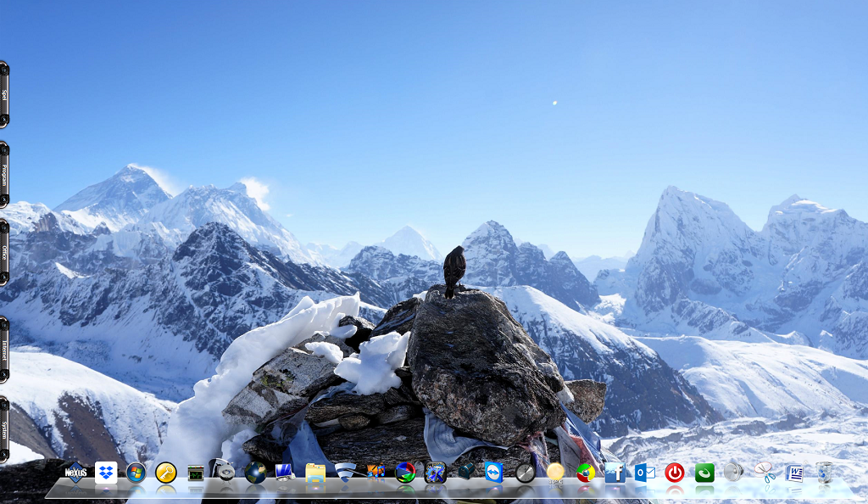Launch the Snipping Tool scissors icon

(765, 473)
